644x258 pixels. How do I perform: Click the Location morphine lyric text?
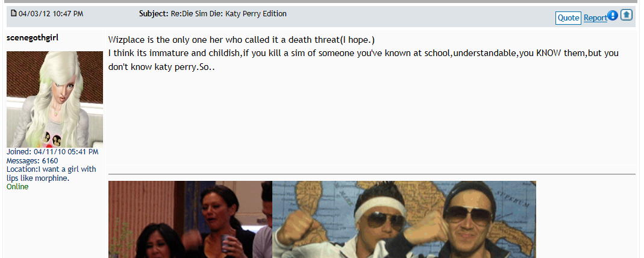(51, 174)
